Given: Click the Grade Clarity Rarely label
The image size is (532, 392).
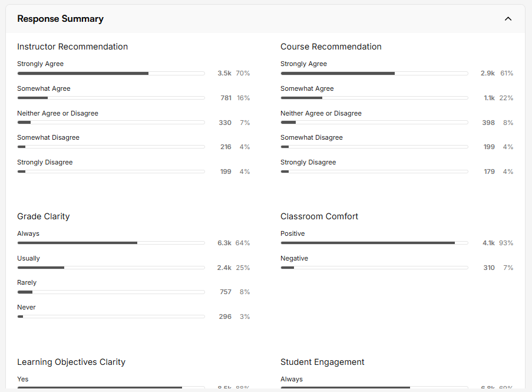Looking at the screenshot, I should click(x=27, y=282).
